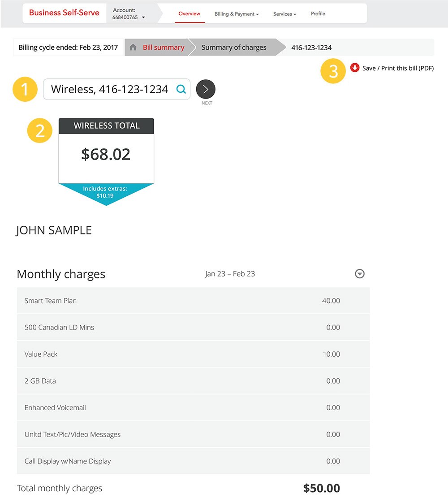Open the Account number dropdown
This screenshot has height=502, width=448.
(143, 17)
